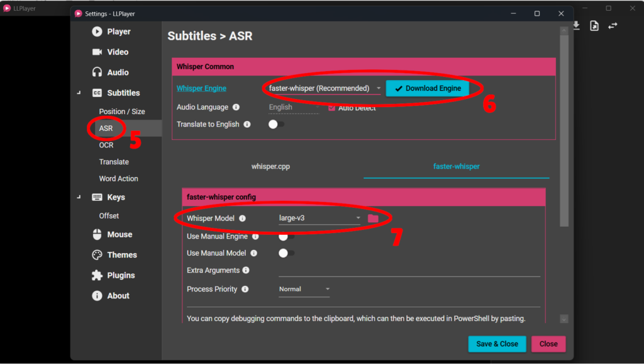Open the Player settings section
This screenshot has height=364, width=644.
pos(111,31)
